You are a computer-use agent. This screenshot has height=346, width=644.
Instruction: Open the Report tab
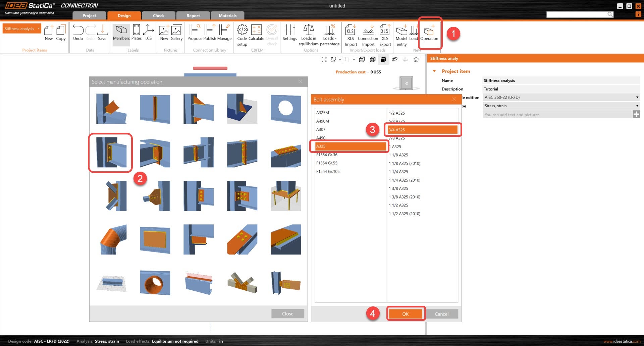(x=193, y=15)
